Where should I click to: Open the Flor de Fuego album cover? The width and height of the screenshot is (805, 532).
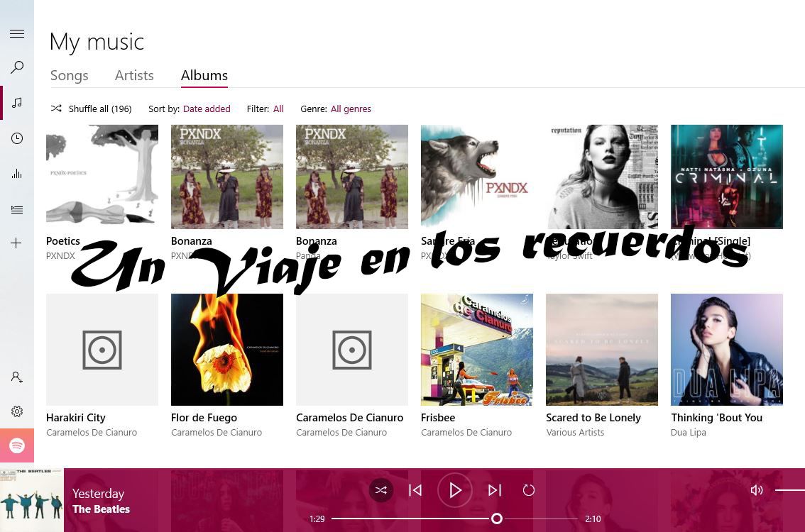pos(227,350)
